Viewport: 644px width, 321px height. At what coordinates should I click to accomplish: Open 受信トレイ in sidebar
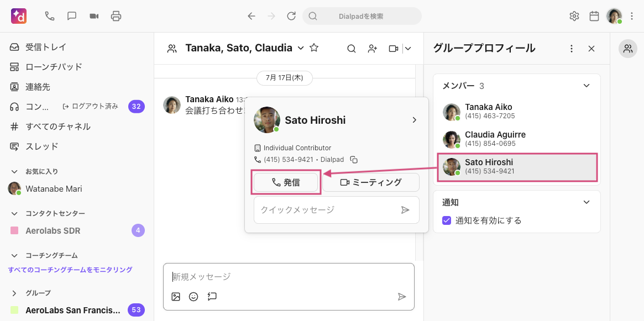click(x=46, y=47)
